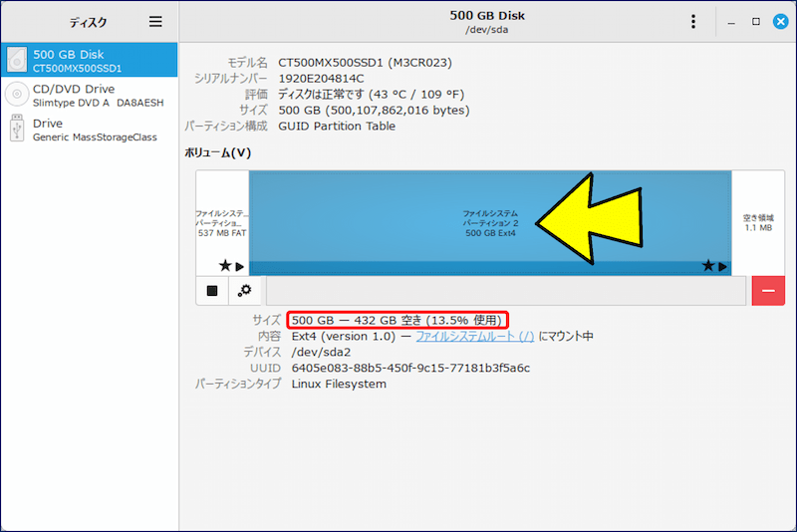Click the stop icon to unmount partition
Image resolution: width=797 pixels, height=532 pixels.
[x=212, y=291]
